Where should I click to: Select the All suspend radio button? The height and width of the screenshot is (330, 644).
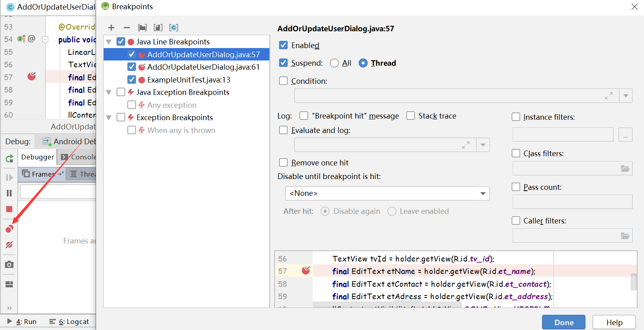pyautogui.click(x=334, y=63)
